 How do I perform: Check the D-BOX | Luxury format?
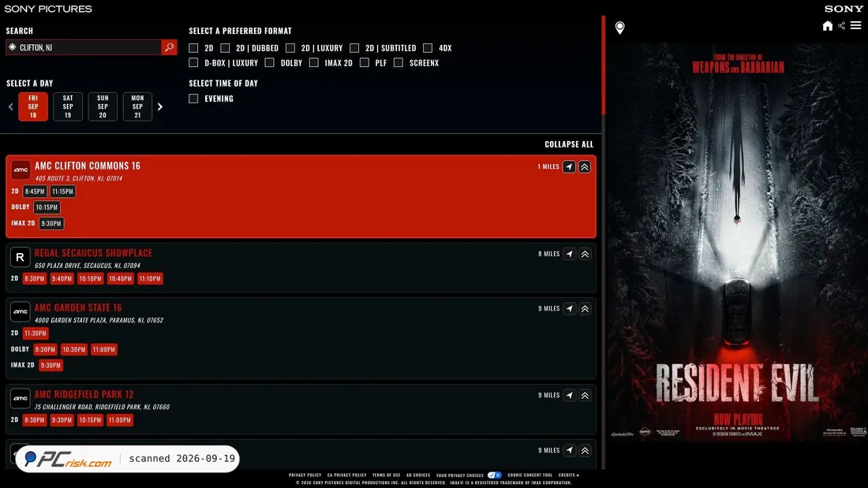pos(193,62)
